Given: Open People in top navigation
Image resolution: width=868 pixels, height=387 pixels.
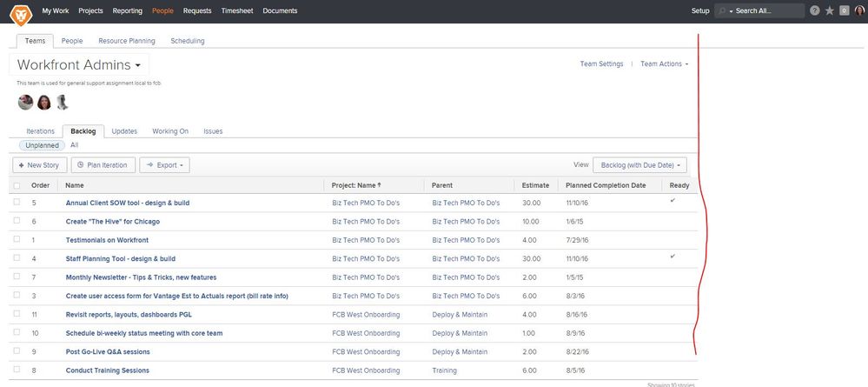Looking at the screenshot, I should [162, 10].
